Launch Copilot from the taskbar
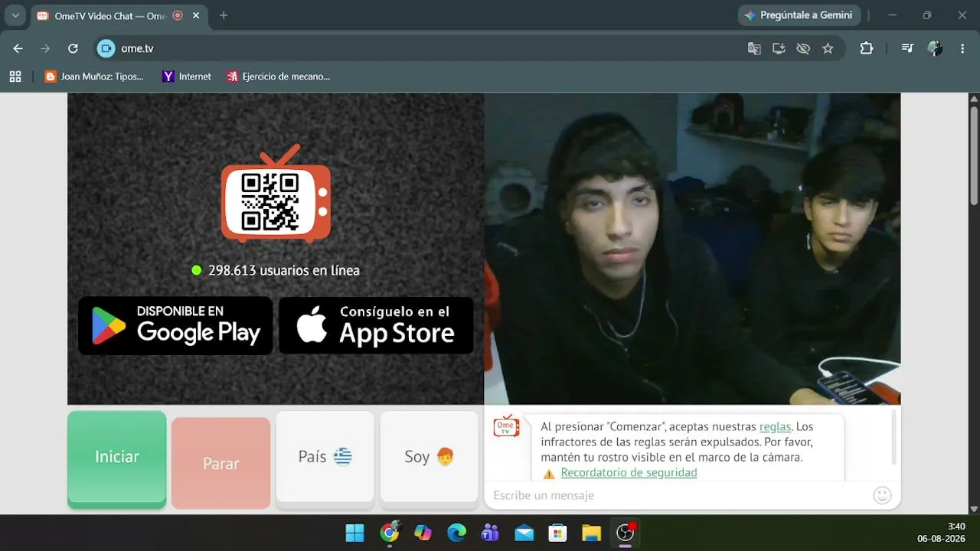The height and width of the screenshot is (551, 980). tap(423, 533)
